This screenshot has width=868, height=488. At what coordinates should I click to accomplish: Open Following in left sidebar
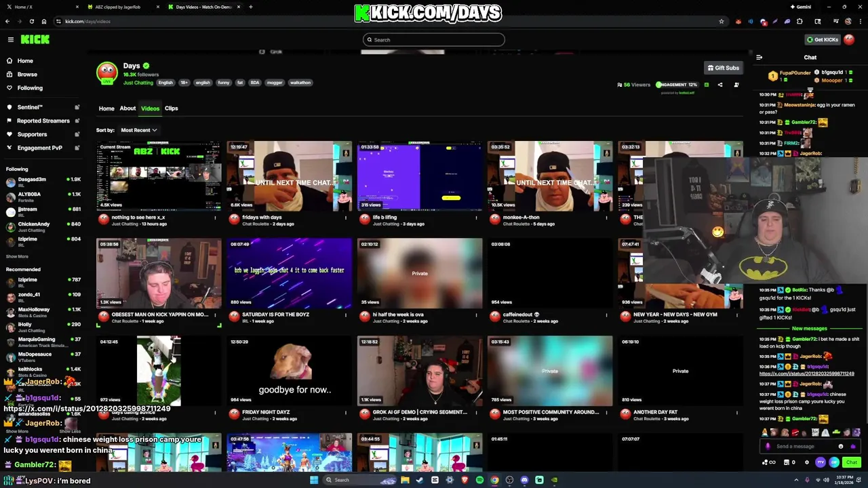click(30, 88)
